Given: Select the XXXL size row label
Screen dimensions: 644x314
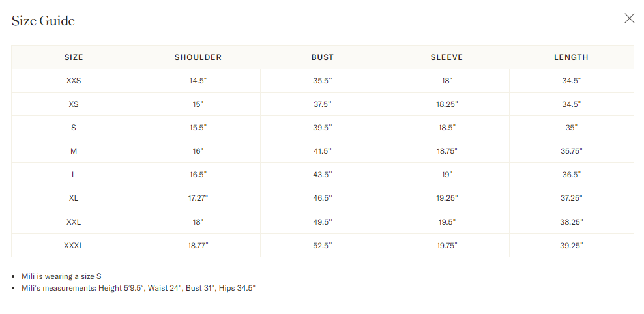Looking at the screenshot, I should (x=74, y=246).
